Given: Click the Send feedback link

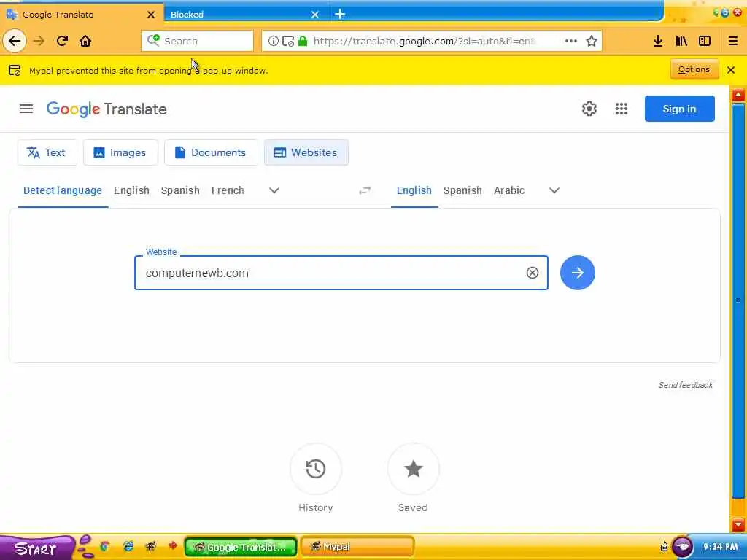Looking at the screenshot, I should pos(686,385).
